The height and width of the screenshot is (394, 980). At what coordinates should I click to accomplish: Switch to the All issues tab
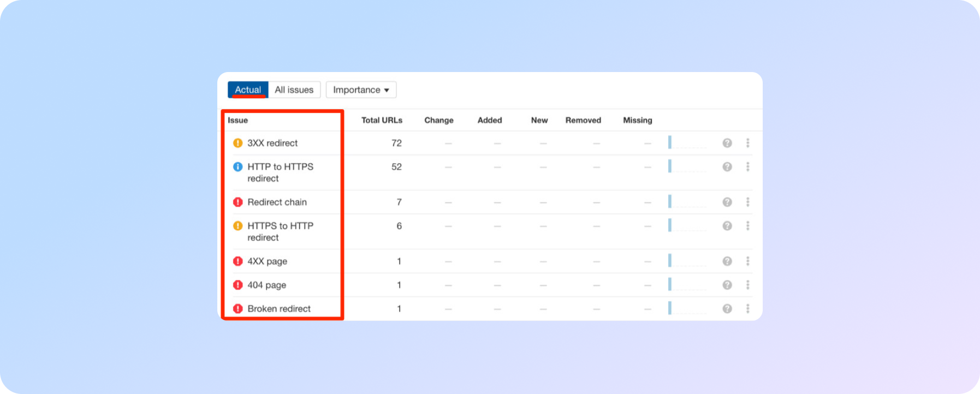point(294,89)
